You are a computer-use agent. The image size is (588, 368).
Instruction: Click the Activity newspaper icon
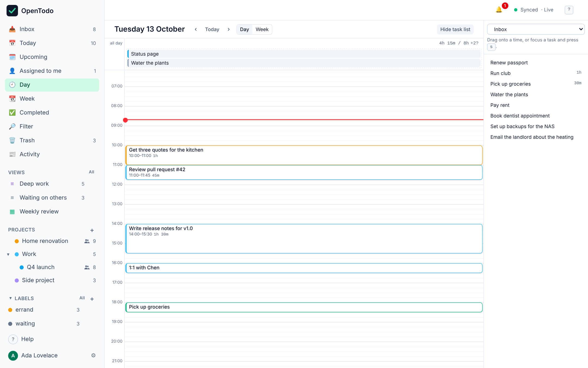[12, 154]
